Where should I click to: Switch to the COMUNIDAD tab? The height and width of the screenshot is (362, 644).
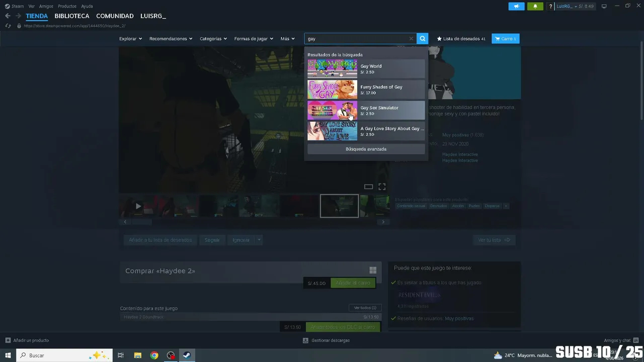pyautogui.click(x=115, y=16)
